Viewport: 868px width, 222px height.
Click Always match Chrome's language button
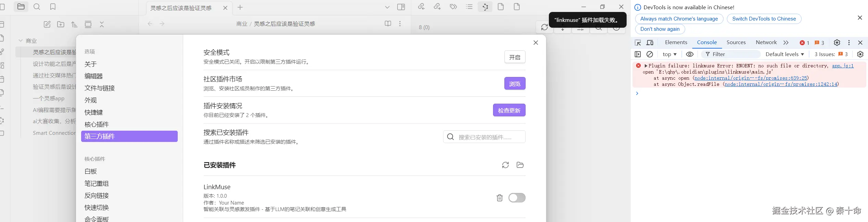(x=679, y=19)
